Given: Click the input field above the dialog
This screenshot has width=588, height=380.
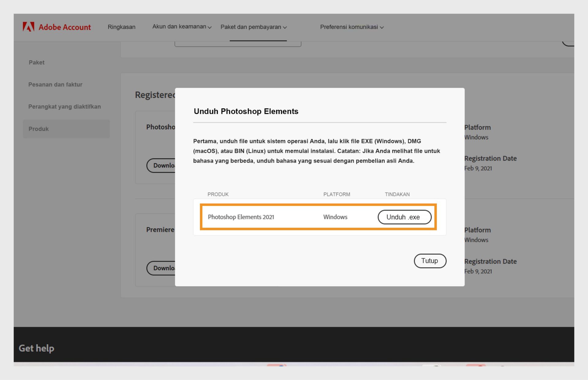Looking at the screenshot, I should [238, 43].
